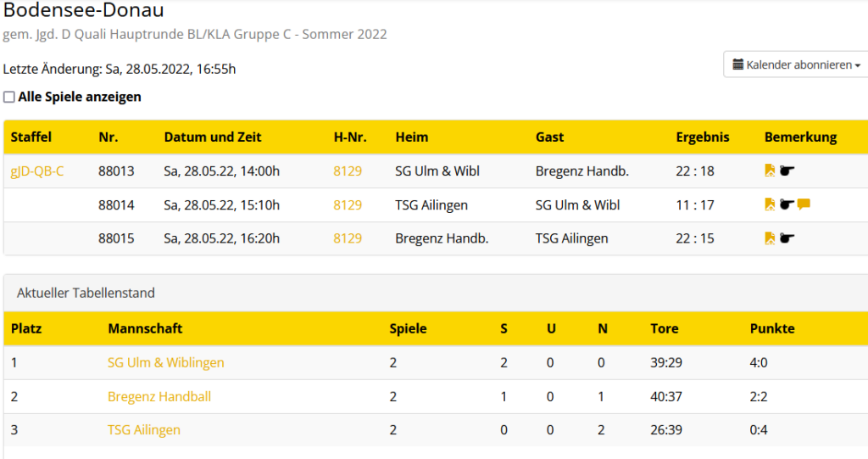Click whistle icon for game 88014
868x459 pixels.
coord(787,204)
